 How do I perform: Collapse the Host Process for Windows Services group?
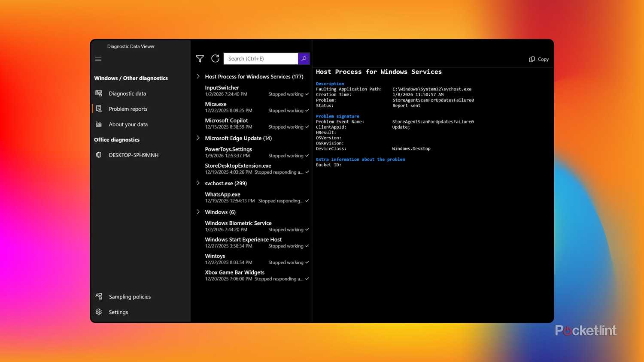point(198,76)
